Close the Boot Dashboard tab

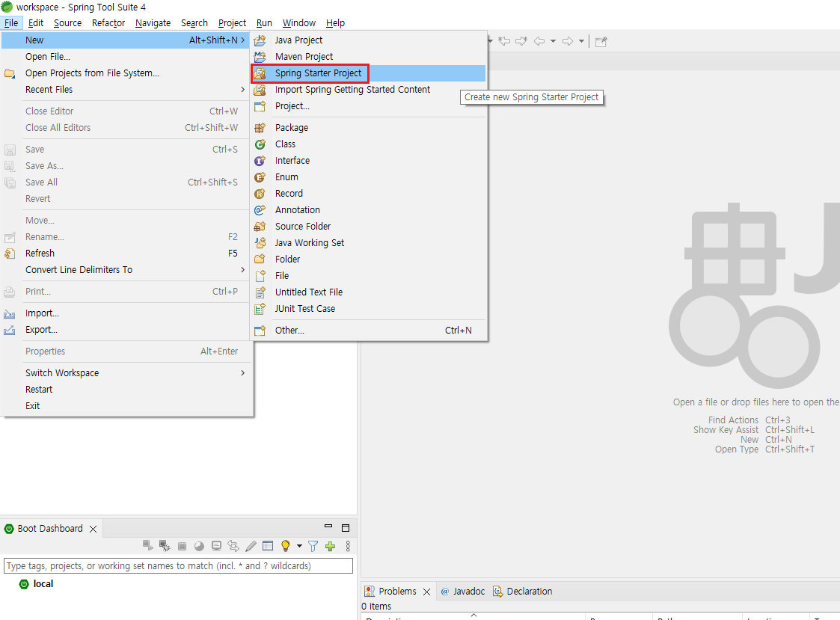[x=93, y=529]
